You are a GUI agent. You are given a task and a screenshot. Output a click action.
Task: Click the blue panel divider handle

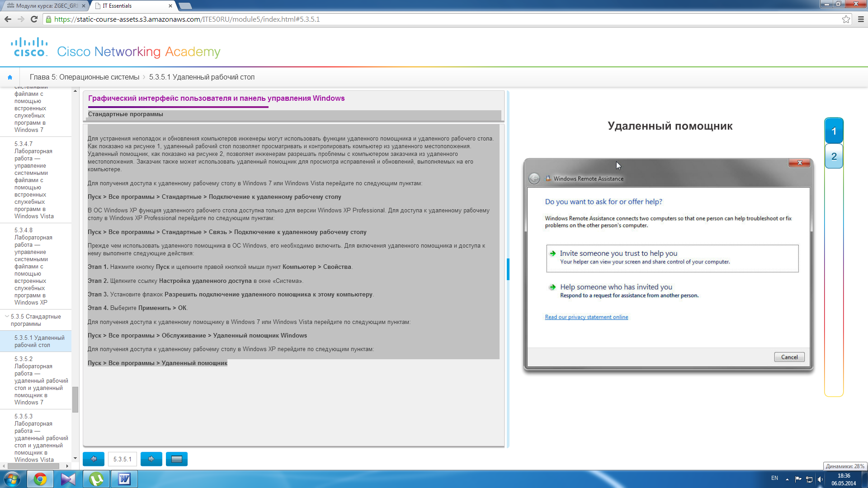(508, 269)
